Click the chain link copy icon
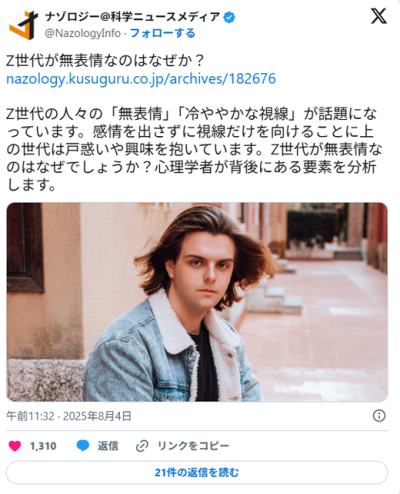The height and width of the screenshot is (494, 400). tap(142, 446)
